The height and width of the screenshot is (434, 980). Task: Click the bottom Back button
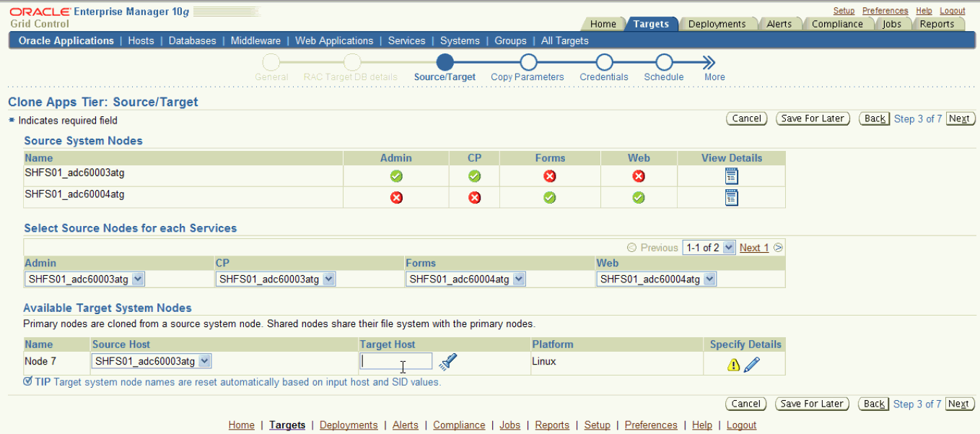point(875,404)
